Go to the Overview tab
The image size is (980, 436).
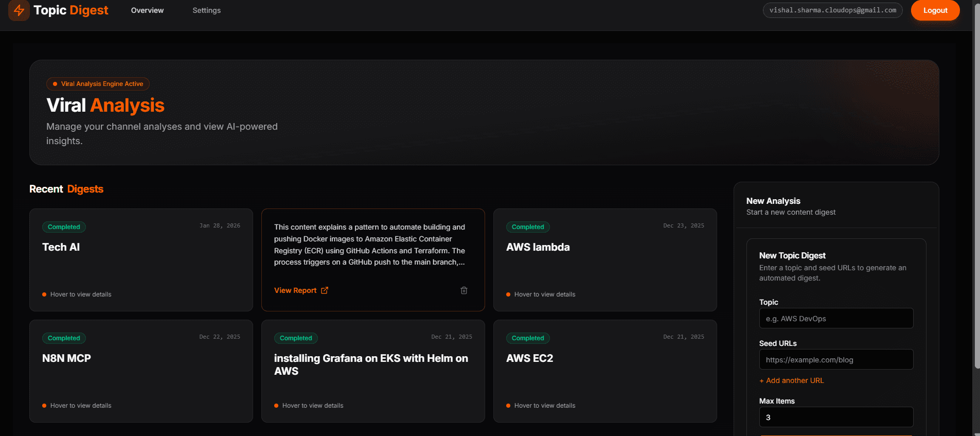pos(147,10)
